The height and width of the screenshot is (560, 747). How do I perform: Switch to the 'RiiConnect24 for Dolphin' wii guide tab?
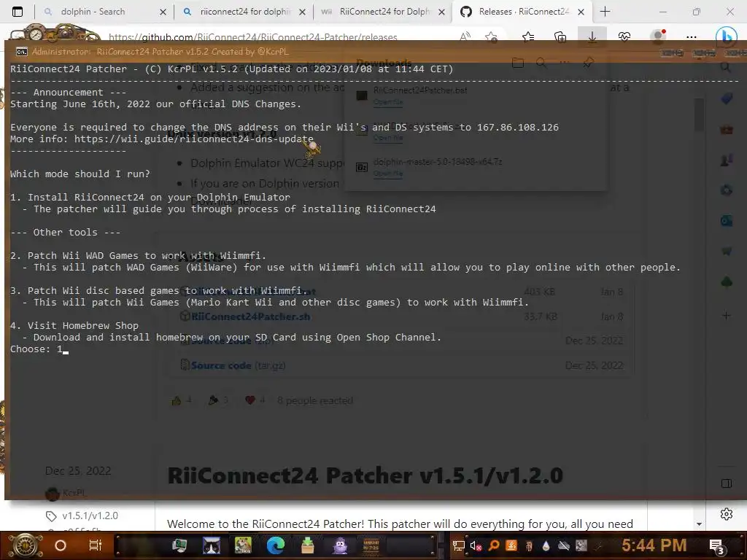coord(384,12)
